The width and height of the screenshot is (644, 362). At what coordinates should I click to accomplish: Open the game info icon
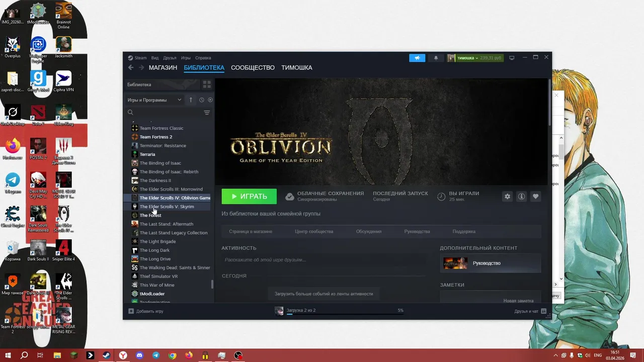(x=521, y=197)
